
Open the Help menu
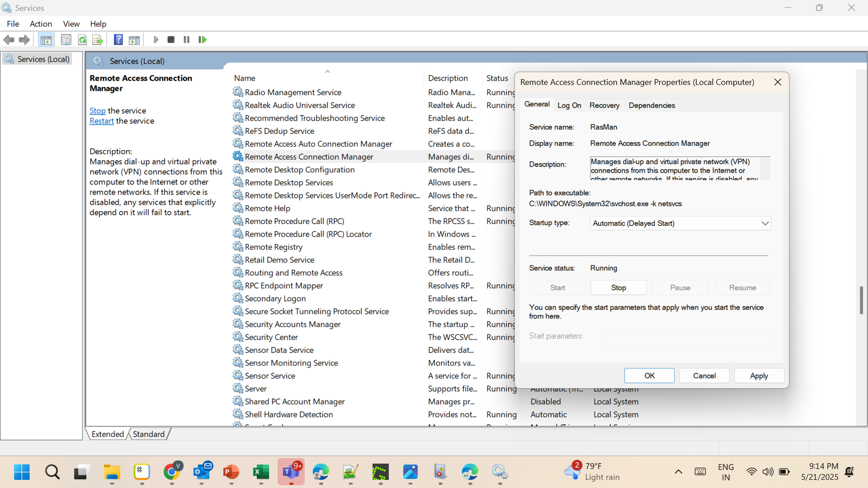[x=98, y=24]
